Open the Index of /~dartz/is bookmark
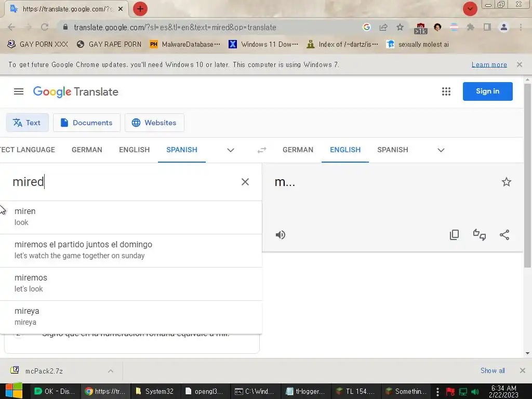Viewport: 532px width, 399px height. point(342,44)
